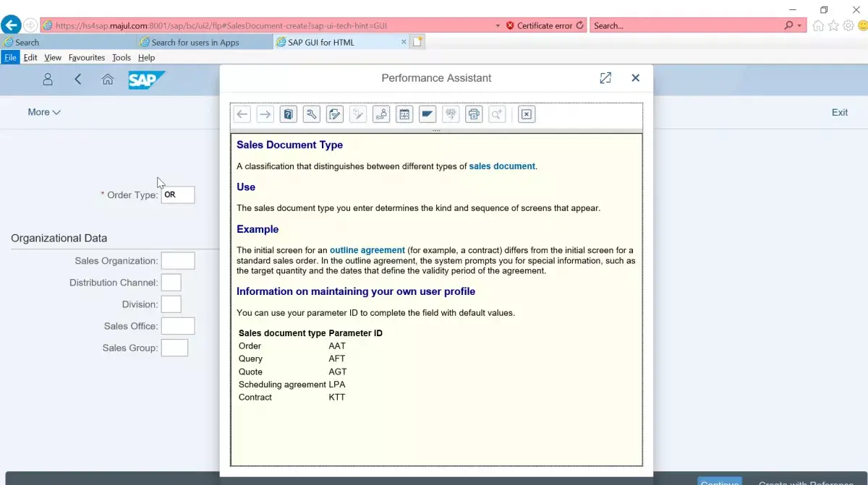
Task: Expand the More menu
Action: (x=44, y=112)
